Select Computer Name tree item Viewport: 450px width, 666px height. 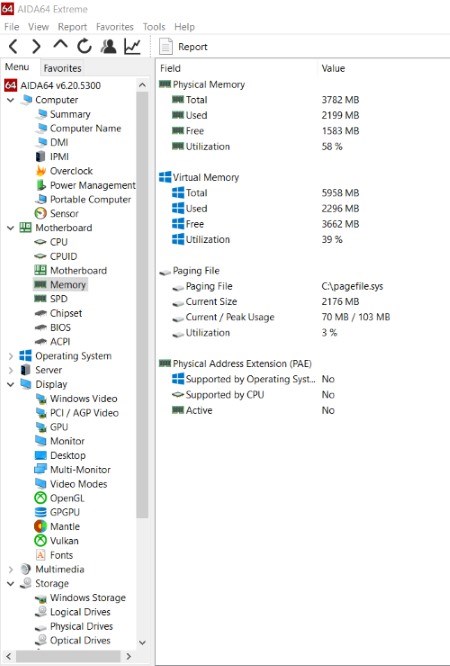click(85, 128)
